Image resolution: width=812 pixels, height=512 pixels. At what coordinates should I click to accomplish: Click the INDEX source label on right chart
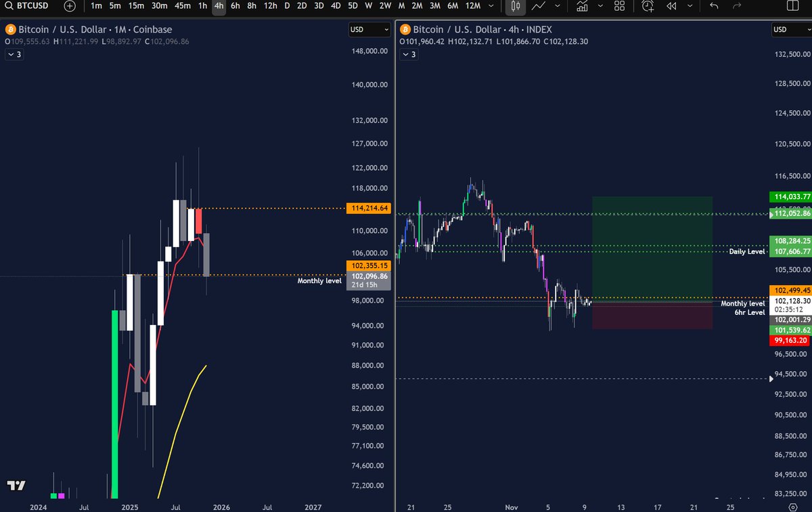coord(538,30)
